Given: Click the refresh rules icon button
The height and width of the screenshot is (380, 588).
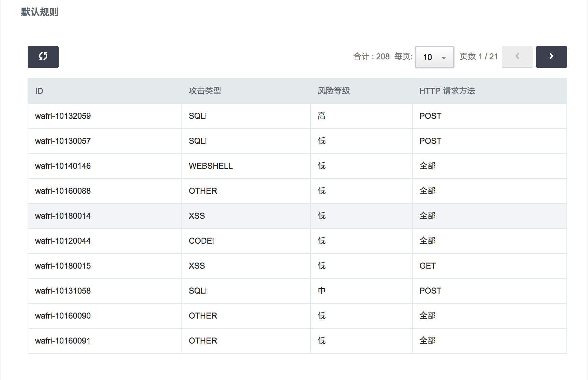Looking at the screenshot, I should 43,57.
